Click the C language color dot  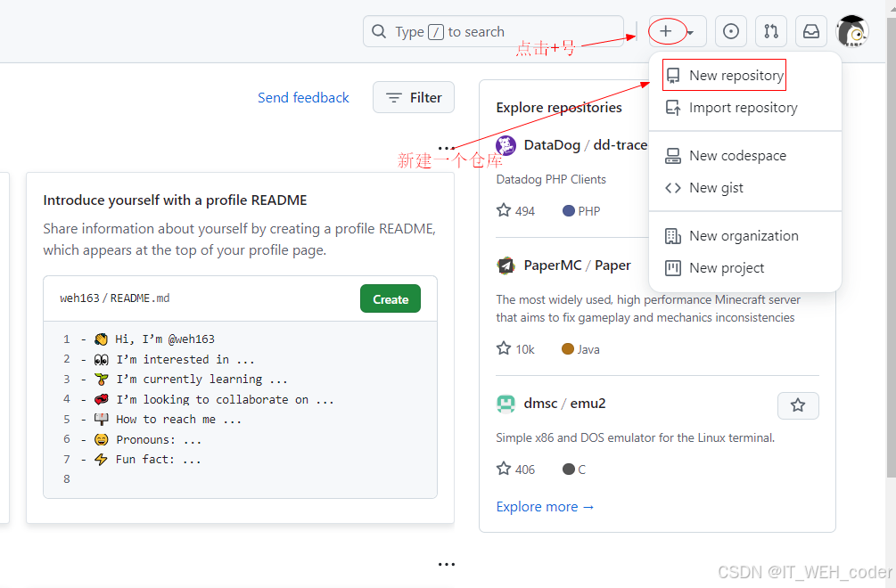point(569,470)
